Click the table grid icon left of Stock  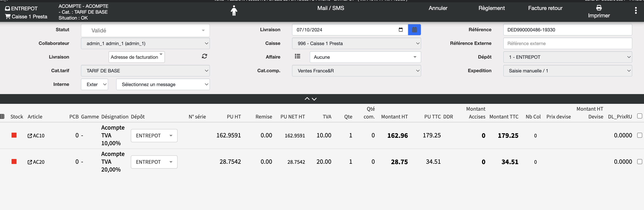click(x=2, y=116)
